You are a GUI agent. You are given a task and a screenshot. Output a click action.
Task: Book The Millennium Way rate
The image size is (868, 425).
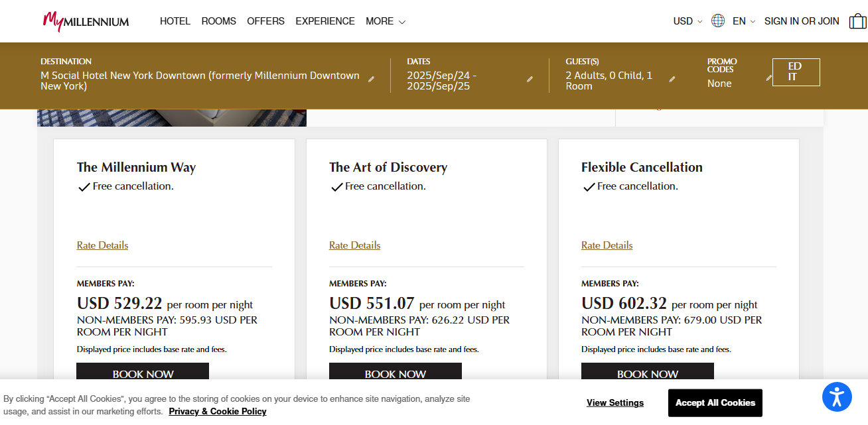[143, 372]
